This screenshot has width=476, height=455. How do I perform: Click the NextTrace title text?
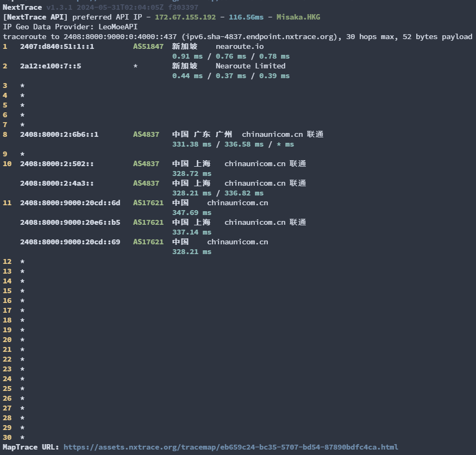point(22,7)
